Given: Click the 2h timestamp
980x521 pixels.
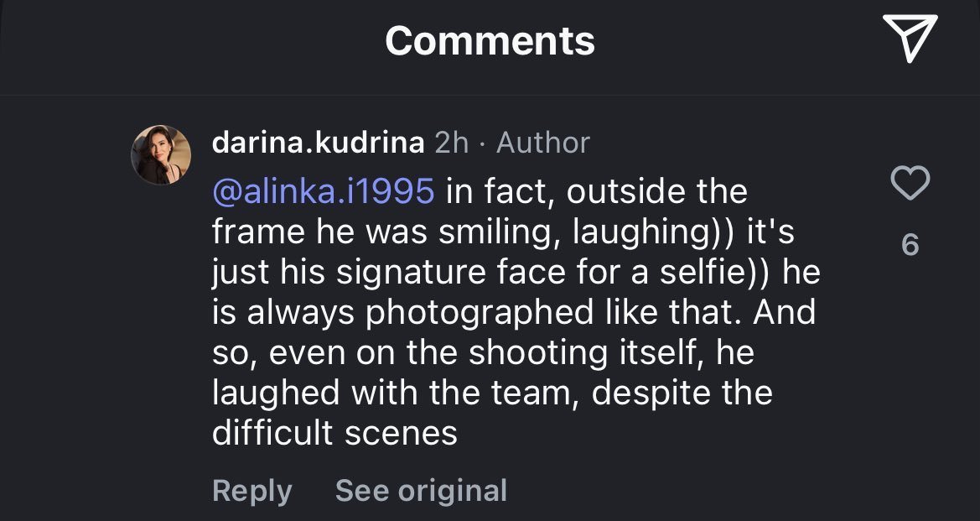Looking at the screenshot, I should coord(452,143).
